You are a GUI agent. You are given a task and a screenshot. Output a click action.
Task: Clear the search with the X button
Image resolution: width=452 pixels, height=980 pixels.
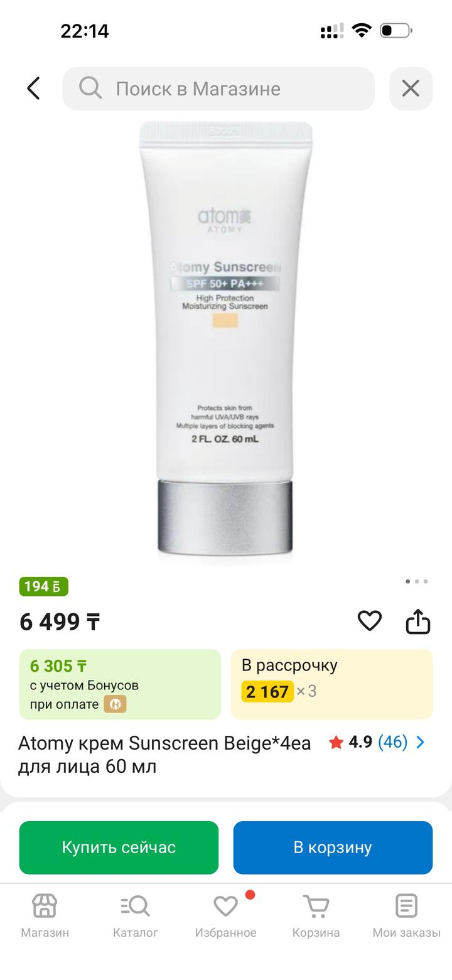point(411,89)
